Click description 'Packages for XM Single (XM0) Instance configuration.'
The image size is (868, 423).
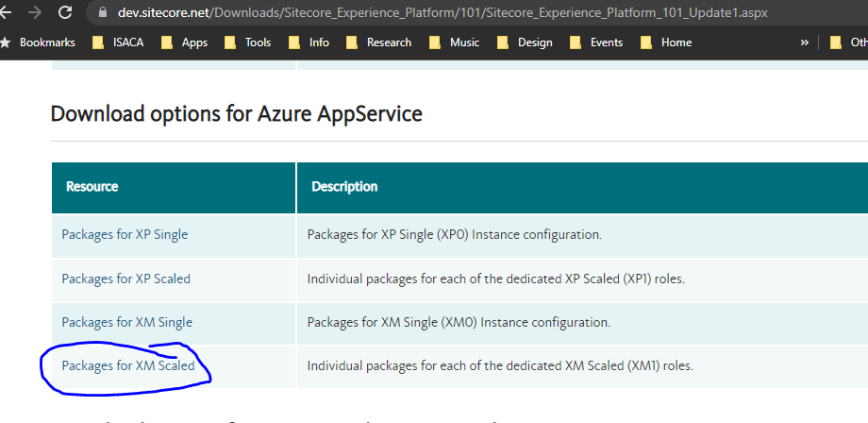[x=459, y=322]
